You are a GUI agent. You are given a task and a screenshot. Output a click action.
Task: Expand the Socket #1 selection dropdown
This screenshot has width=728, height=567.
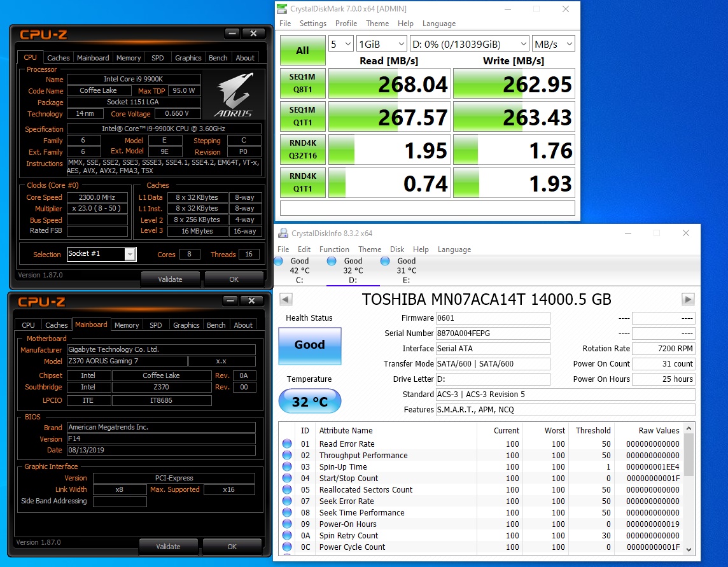pyautogui.click(x=130, y=255)
